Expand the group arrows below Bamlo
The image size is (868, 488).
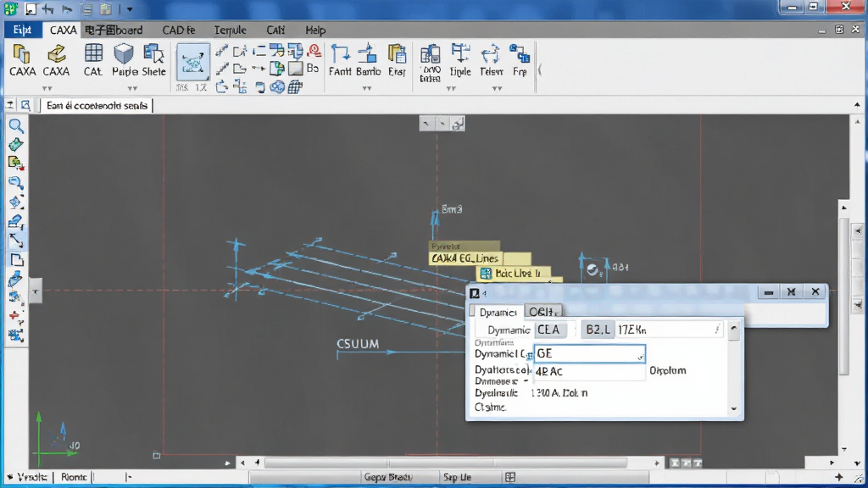coord(367,88)
